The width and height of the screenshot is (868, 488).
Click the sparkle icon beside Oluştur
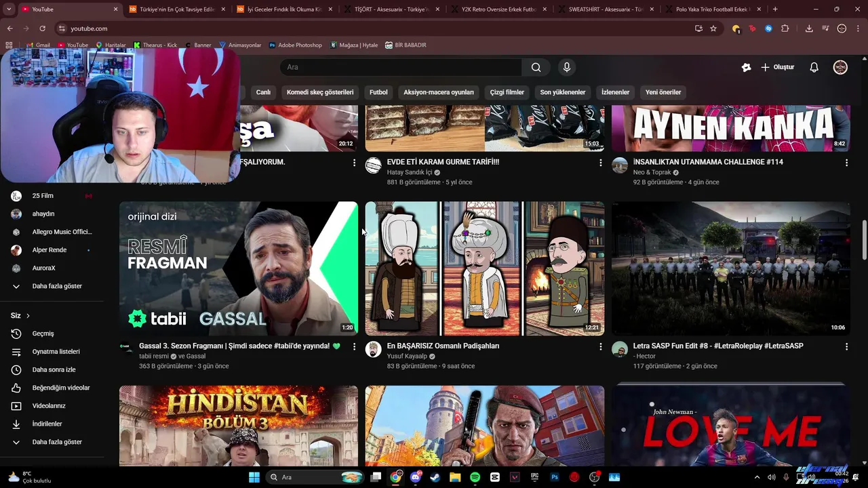pyautogui.click(x=746, y=67)
